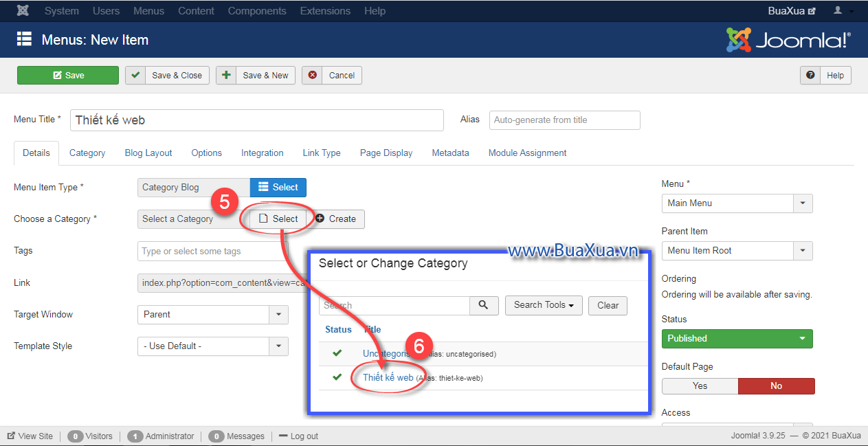Image resolution: width=868 pixels, height=446 pixels.
Task: Open the Help menu in top bar
Action: (x=375, y=11)
